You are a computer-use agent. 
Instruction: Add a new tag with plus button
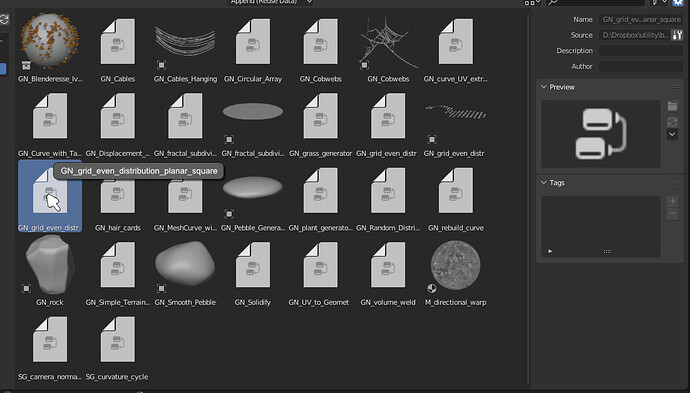pos(672,202)
